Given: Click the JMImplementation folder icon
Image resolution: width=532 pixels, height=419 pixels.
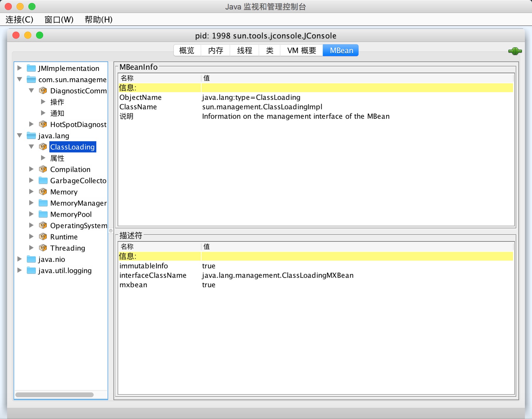Looking at the screenshot, I should point(31,68).
